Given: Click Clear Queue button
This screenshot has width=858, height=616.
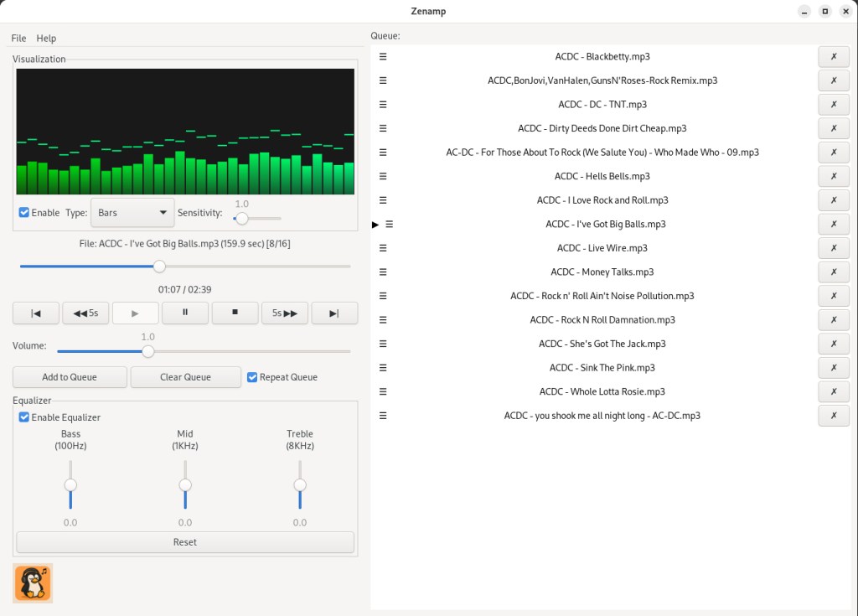Looking at the screenshot, I should pos(185,377).
